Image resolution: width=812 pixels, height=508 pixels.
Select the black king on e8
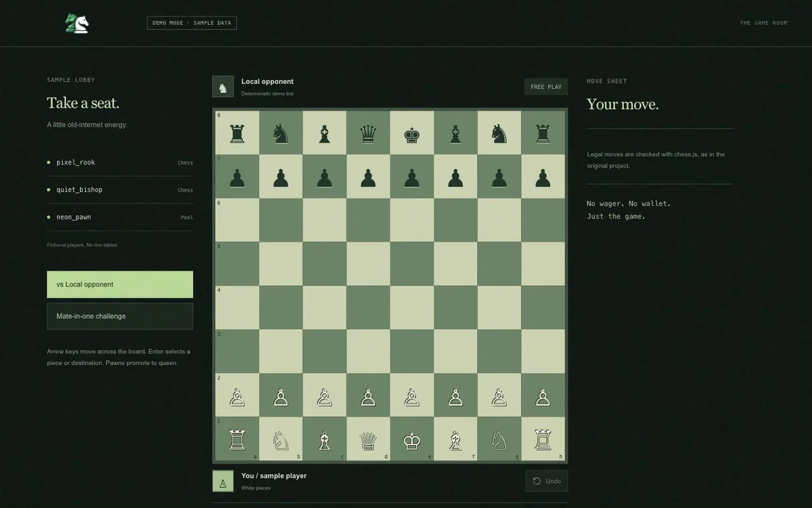pyautogui.click(x=412, y=133)
